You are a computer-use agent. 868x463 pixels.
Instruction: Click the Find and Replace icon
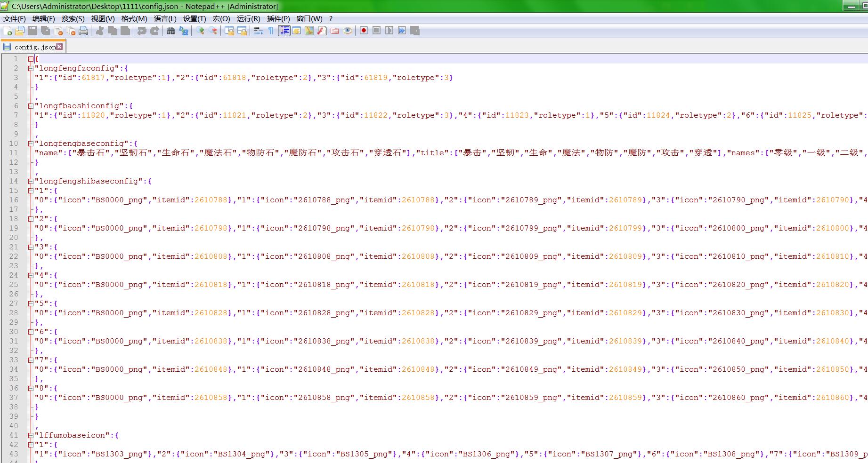tap(184, 31)
